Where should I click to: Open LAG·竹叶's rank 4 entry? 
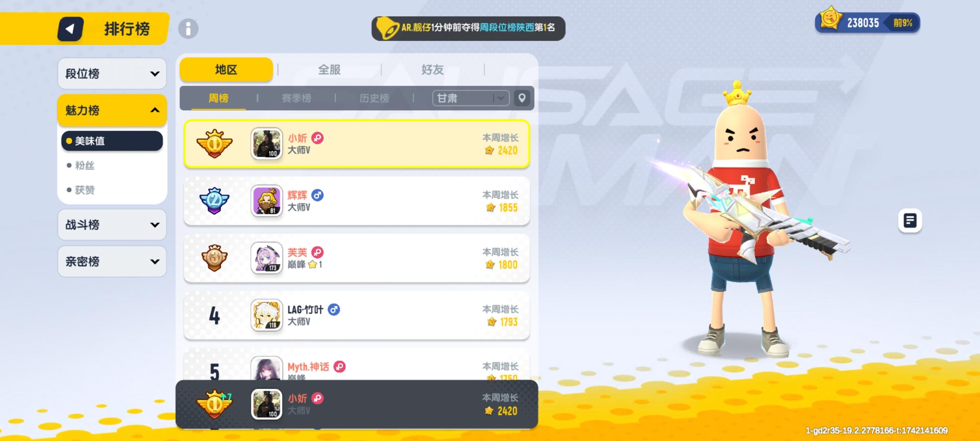click(357, 315)
